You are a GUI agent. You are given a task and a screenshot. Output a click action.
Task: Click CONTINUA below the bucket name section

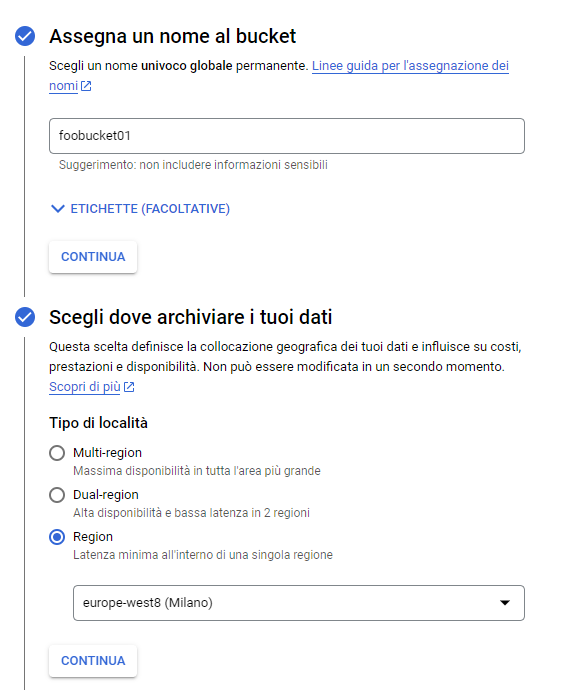93,257
